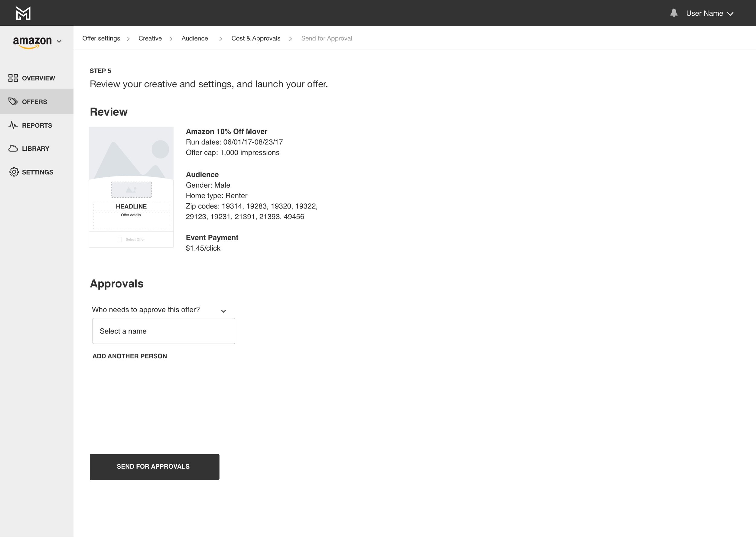Screen dimensions: 756x538
Task: Click Home type: Renter text
Action: 217,196
